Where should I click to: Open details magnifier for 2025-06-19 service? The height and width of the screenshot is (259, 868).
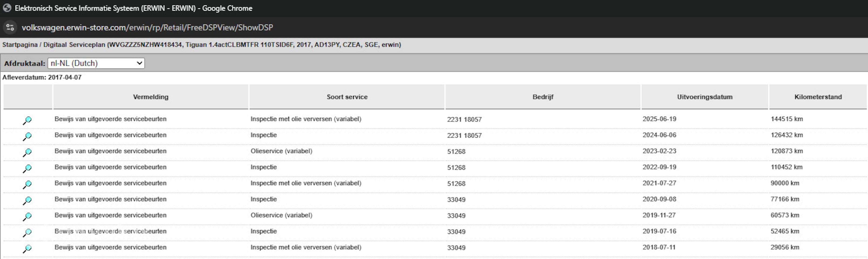(27, 120)
